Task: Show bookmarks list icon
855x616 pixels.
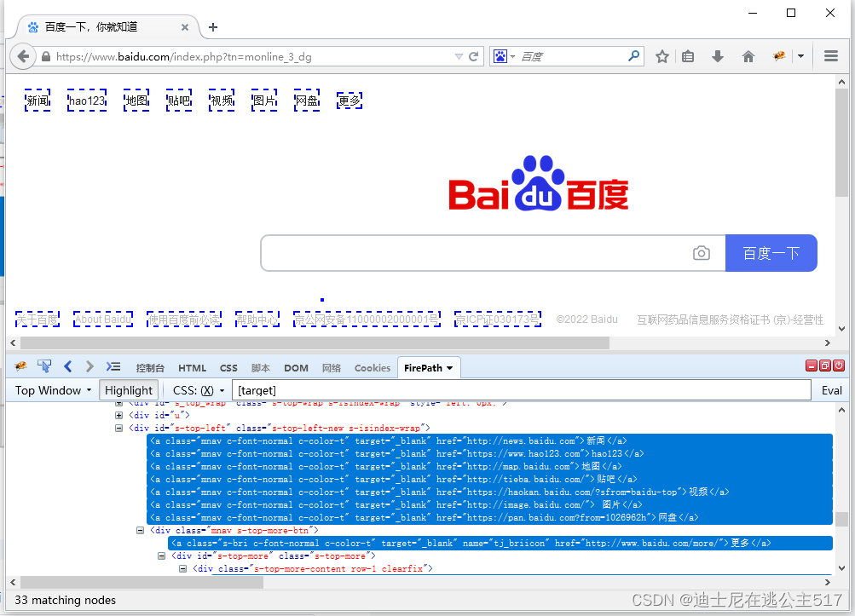Action: [x=688, y=56]
